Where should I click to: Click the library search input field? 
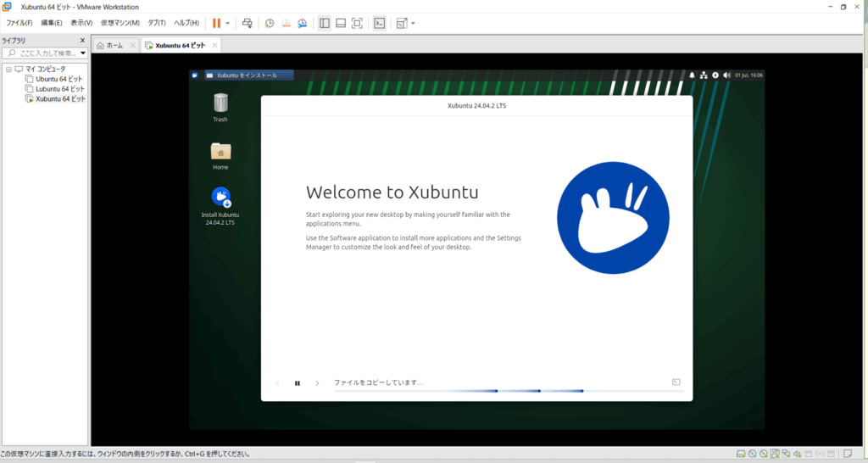tap(47, 53)
